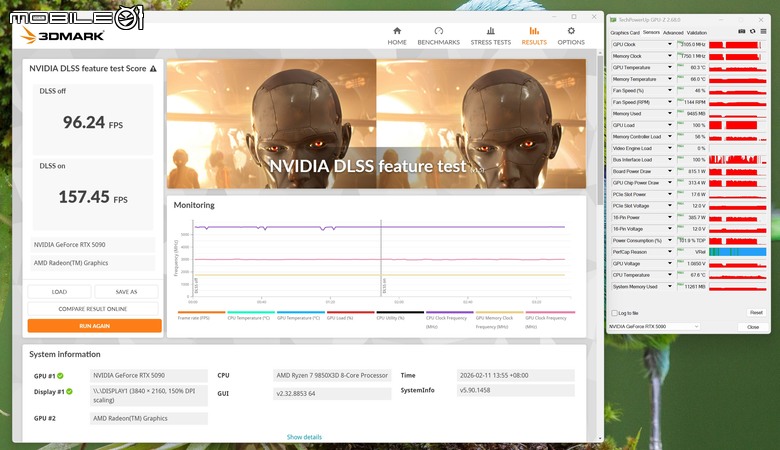The width and height of the screenshot is (780, 450).
Task: Click COMPARE RESULT ONLINE
Action: (93, 309)
